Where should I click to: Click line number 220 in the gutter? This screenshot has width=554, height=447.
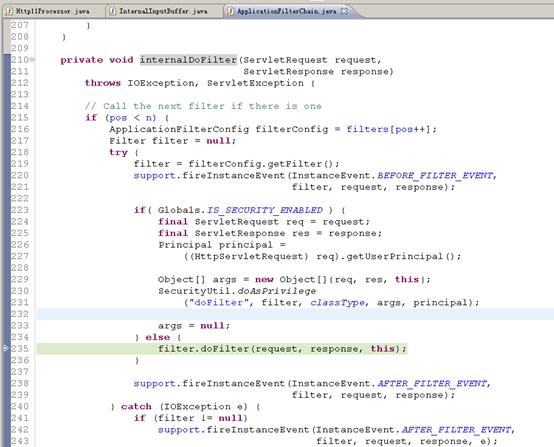pyautogui.click(x=20, y=175)
